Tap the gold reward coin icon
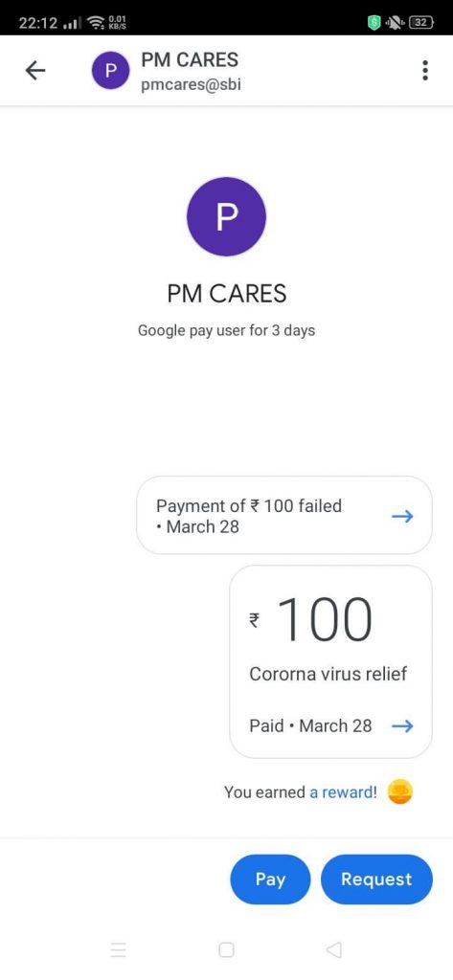The image size is (453, 980). pyautogui.click(x=399, y=792)
